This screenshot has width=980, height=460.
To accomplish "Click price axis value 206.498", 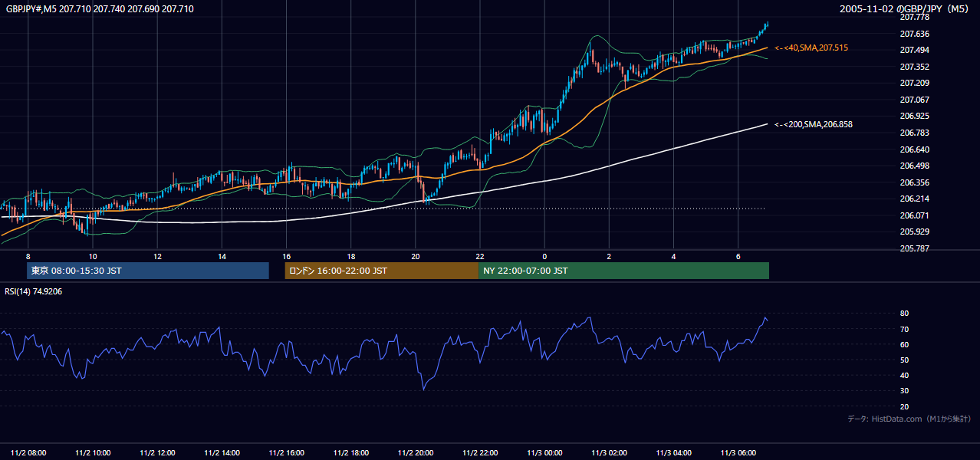I will tap(914, 166).
